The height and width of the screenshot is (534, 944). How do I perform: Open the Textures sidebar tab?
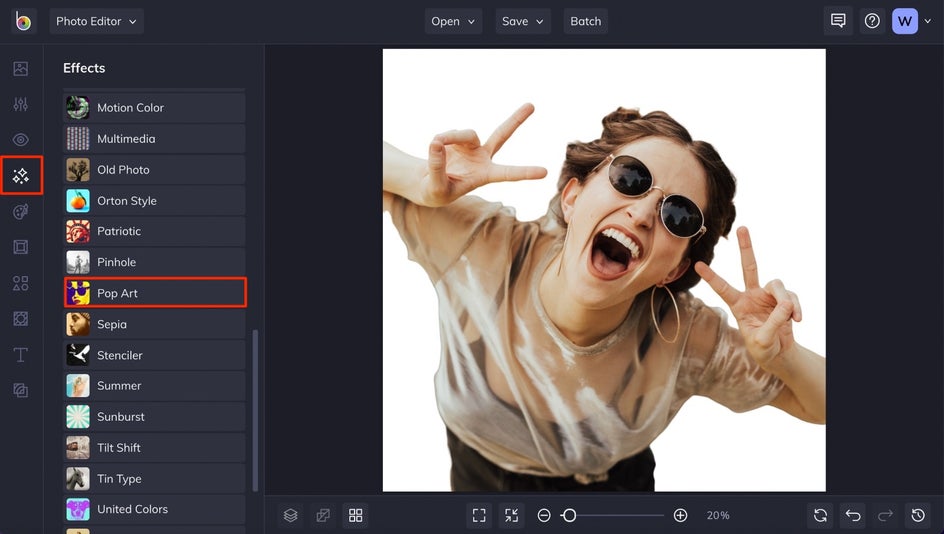20,390
